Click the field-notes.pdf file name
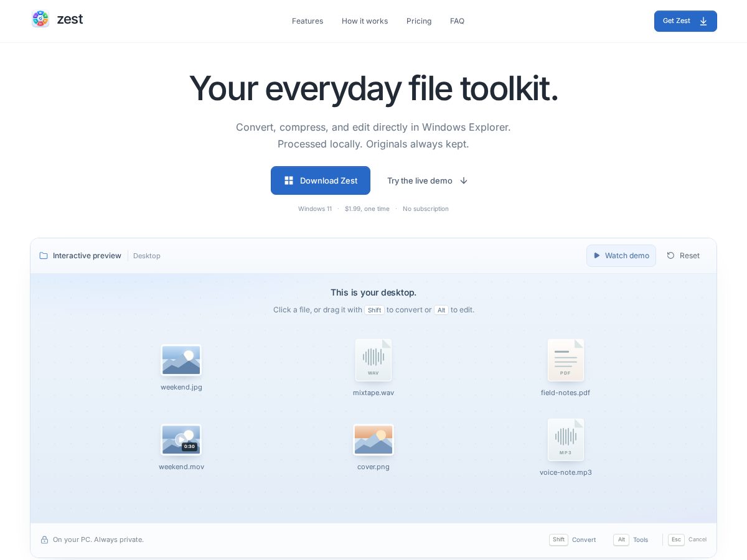 click(565, 393)
